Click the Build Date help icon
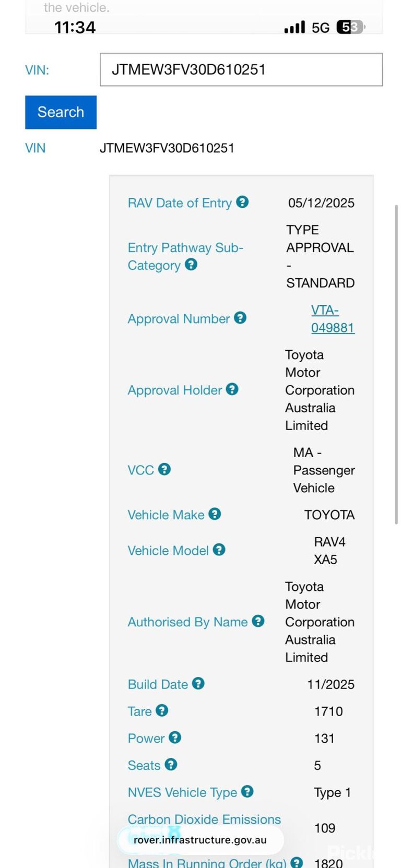This screenshot has height=868, width=401. (x=198, y=684)
